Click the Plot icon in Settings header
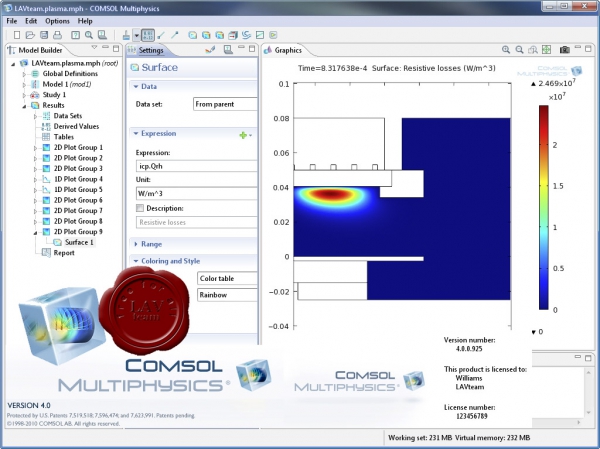Viewport: 600px width, 449px height. [210, 50]
